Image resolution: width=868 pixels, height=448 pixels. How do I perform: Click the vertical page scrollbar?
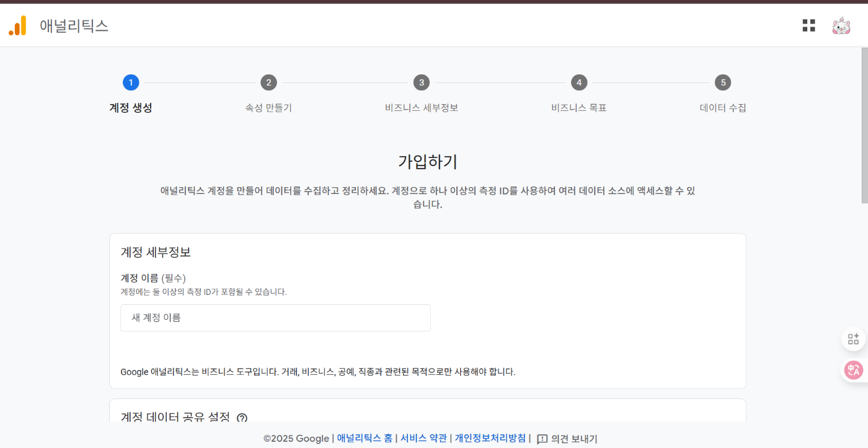864,125
